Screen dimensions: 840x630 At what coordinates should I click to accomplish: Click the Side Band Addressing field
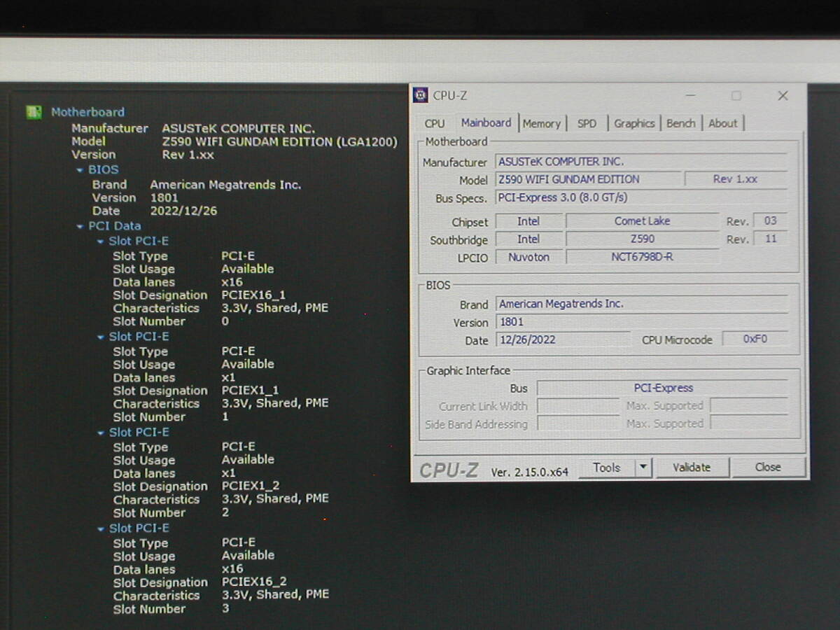578,423
